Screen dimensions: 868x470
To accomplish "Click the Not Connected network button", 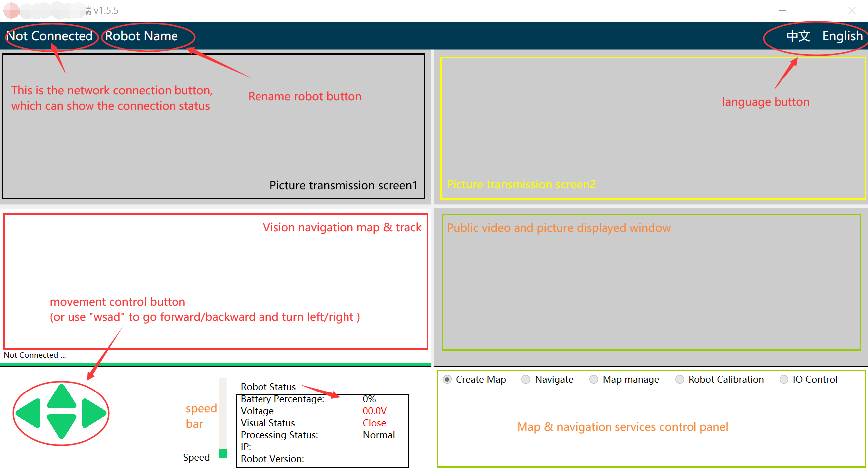I will click(50, 36).
